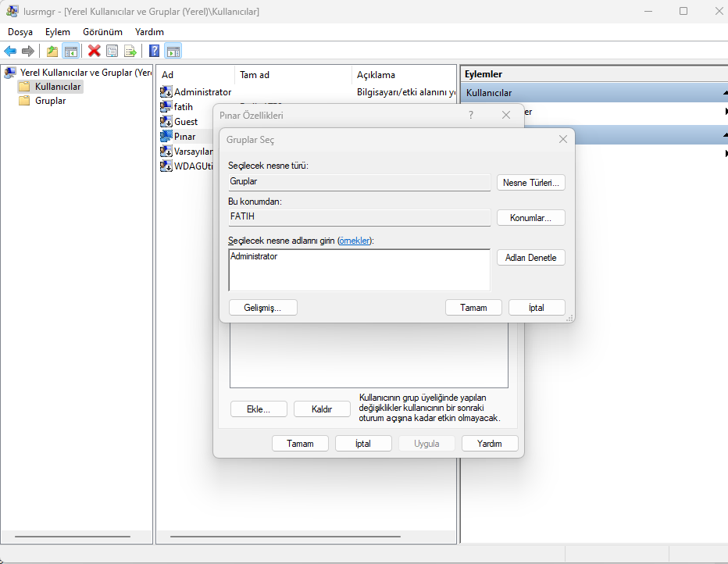Collapse the Kullanıcılar section in Eylemler

click(x=724, y=93)
